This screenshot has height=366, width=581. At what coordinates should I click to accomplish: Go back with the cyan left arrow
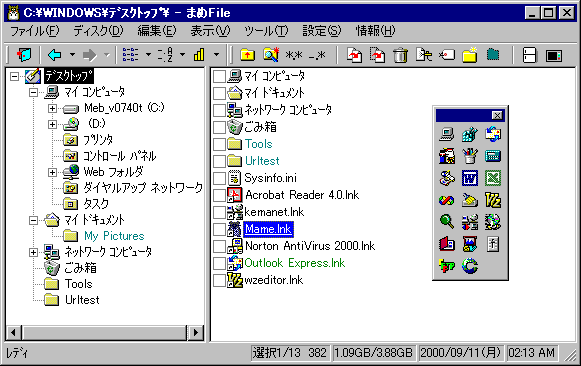tap(55, 55)
